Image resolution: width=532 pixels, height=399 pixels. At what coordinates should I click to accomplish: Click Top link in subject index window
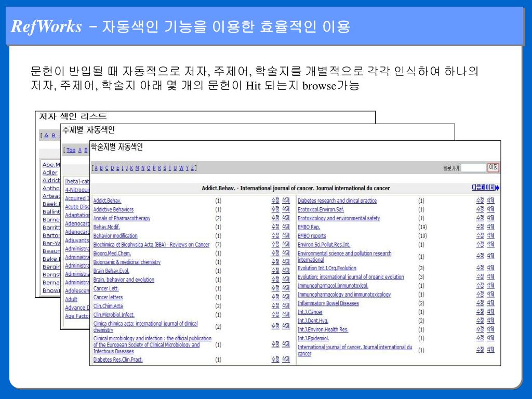point(71,150)
